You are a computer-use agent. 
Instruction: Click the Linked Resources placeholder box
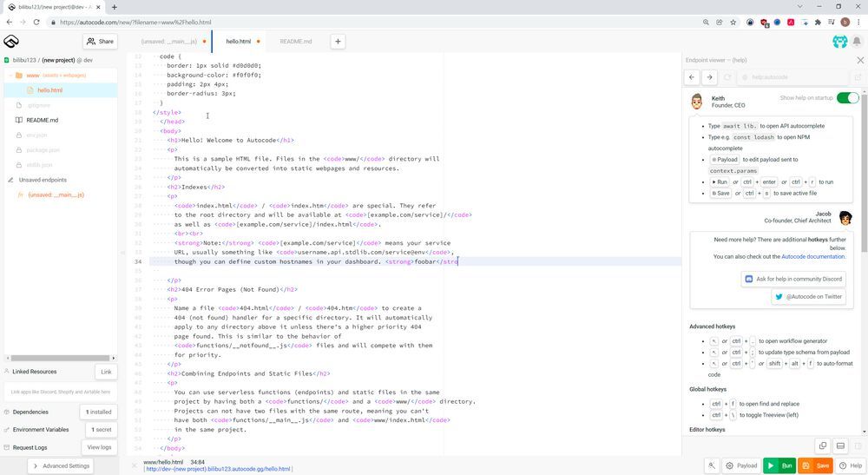61,392
